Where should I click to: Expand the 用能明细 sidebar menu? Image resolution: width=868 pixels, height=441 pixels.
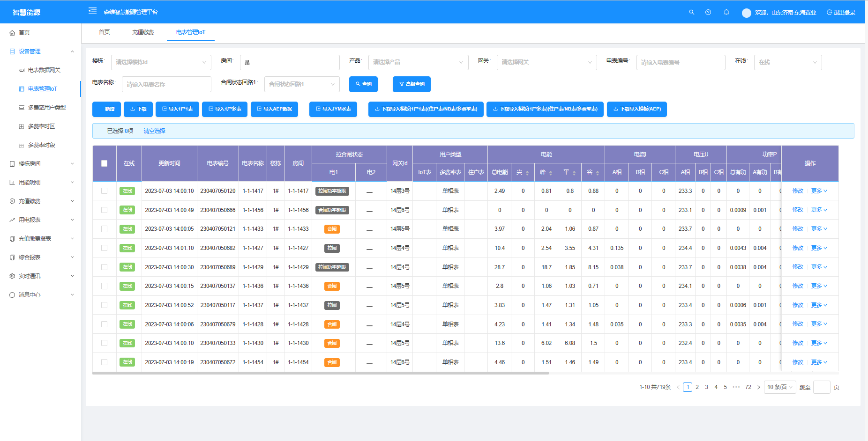[x=41, y=183]
